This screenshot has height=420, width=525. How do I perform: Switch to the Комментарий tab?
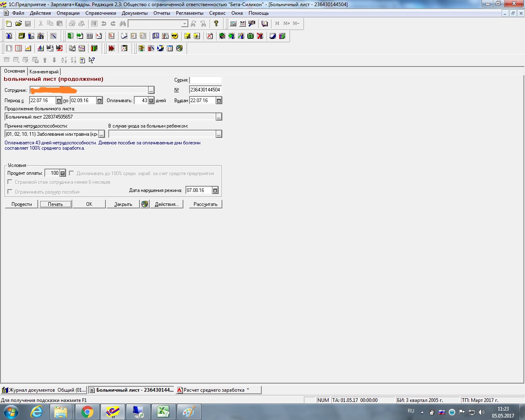(44, 72)
